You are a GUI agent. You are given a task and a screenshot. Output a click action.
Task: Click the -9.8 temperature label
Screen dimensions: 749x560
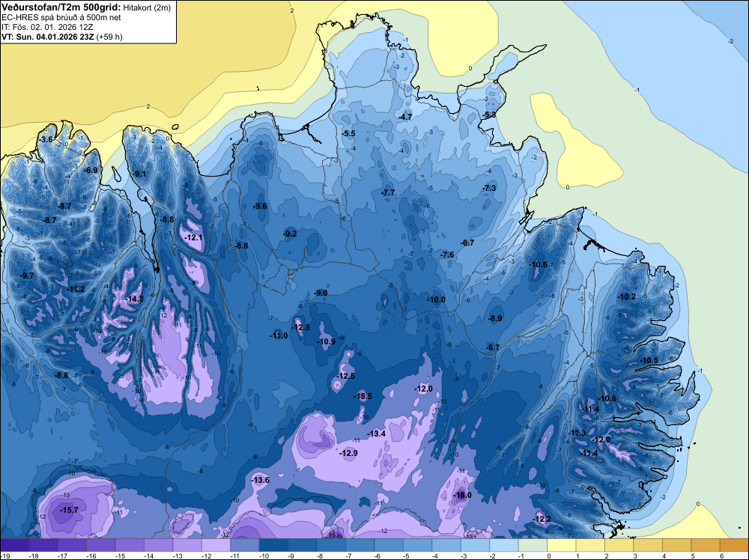click(321, 293)
